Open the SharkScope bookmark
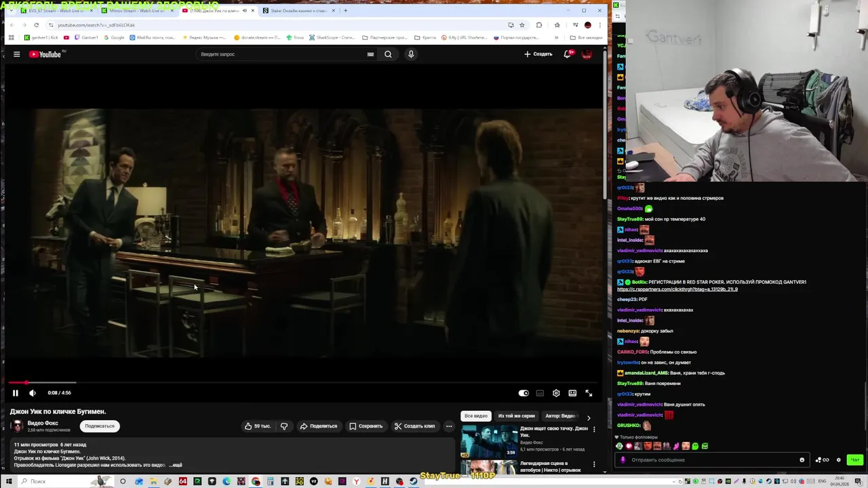Viewport: 868px width, 488px height. (x=333, y=38)
